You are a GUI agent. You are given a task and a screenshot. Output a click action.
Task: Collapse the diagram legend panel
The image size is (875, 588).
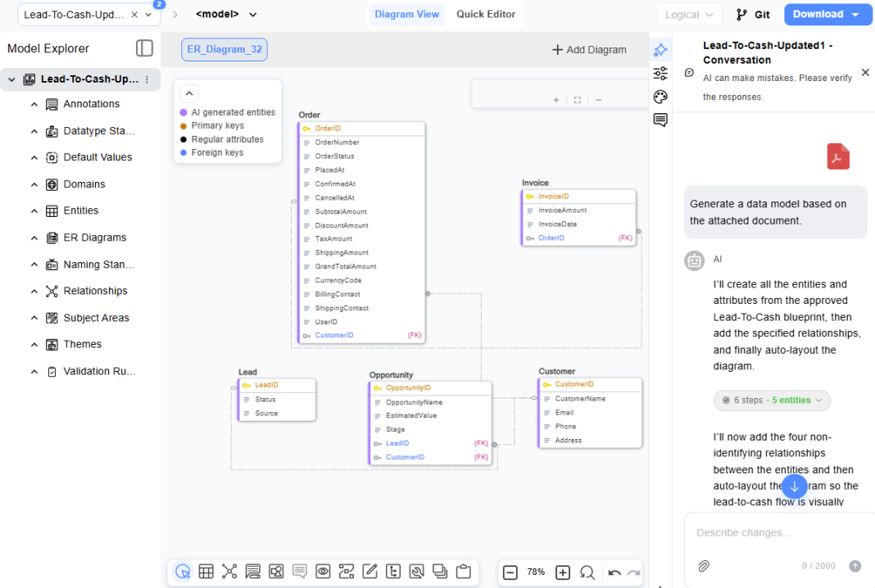point(189,93)
